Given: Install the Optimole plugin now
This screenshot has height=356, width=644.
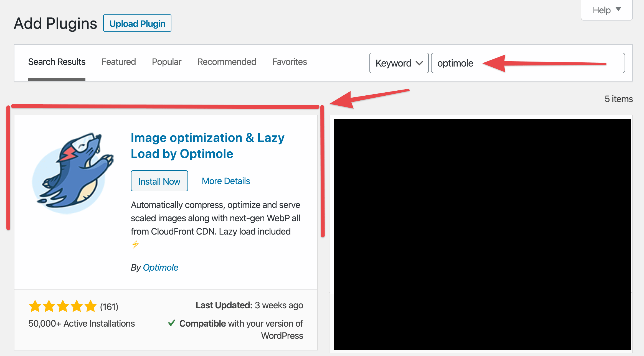Looking at the screenshot, I should point(159,181).
